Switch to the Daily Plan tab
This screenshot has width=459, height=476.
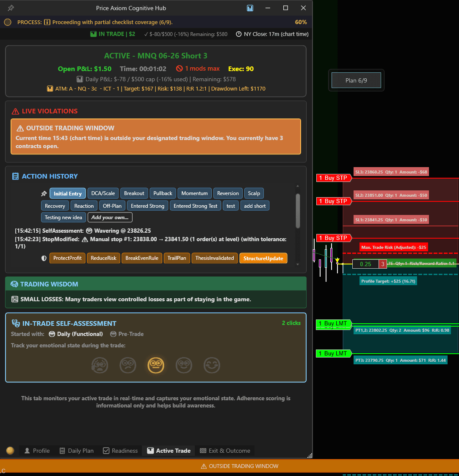[76, 451]
